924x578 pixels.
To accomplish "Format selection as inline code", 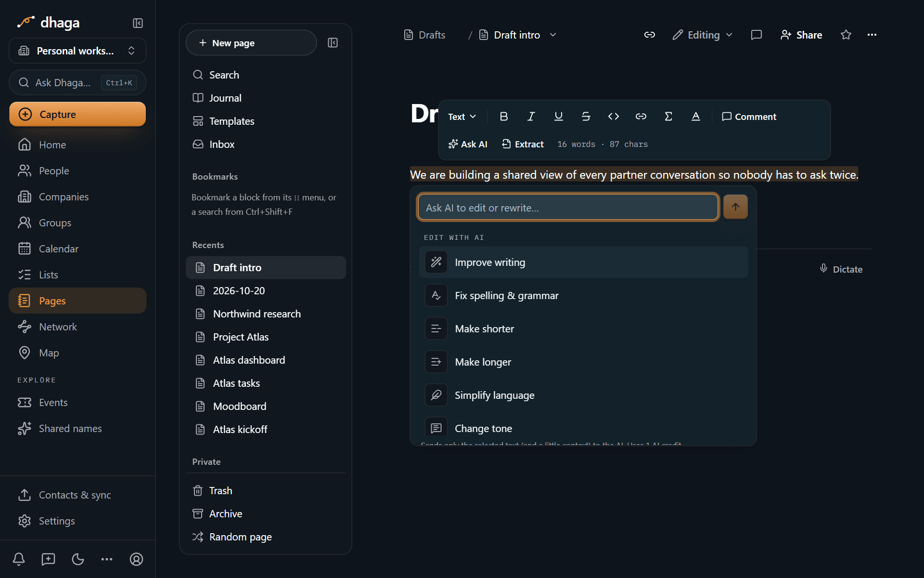I will (x=613, y=117).
